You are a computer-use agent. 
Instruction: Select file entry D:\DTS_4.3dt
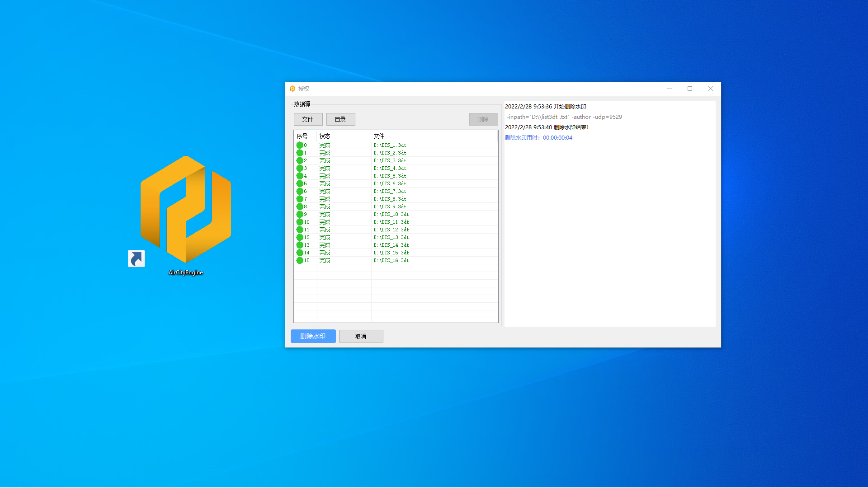390,168
